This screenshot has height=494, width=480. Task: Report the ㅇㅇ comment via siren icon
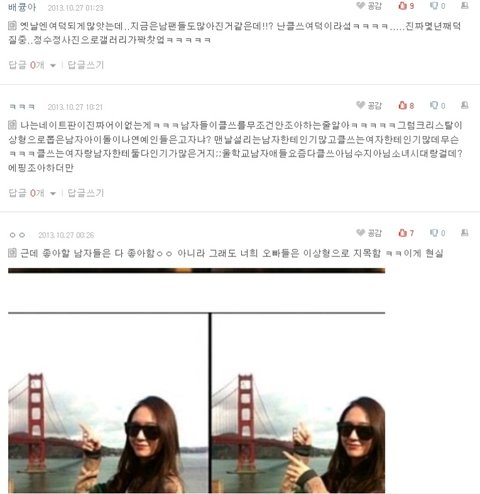(465, 232)
